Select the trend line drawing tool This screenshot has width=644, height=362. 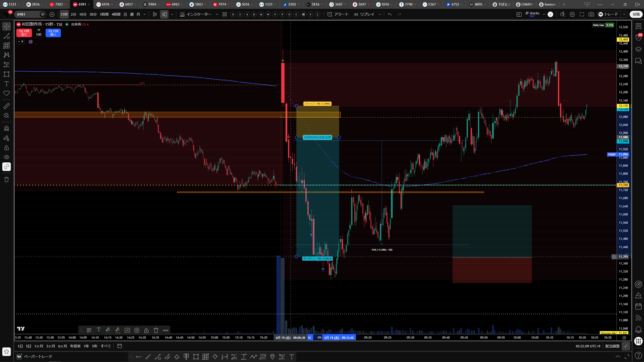7,36
